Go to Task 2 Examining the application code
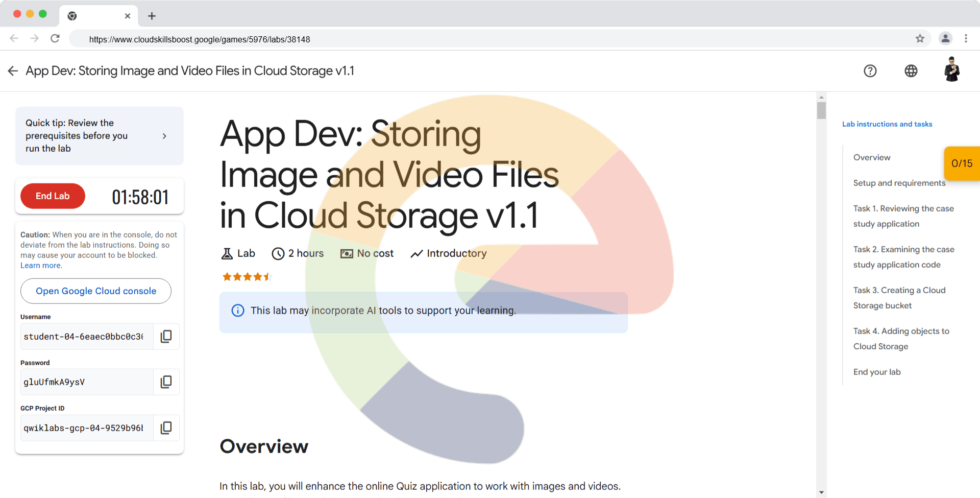Image resolution: width=980 pixels, height=498 pixels. [x=904, y=257]
